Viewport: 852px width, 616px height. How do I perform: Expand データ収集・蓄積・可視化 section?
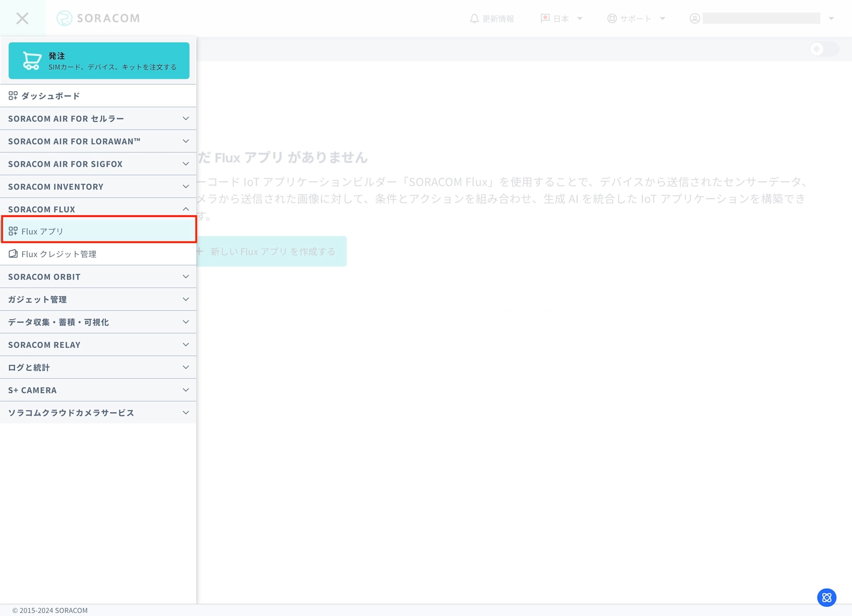click(x=98, y=322)
